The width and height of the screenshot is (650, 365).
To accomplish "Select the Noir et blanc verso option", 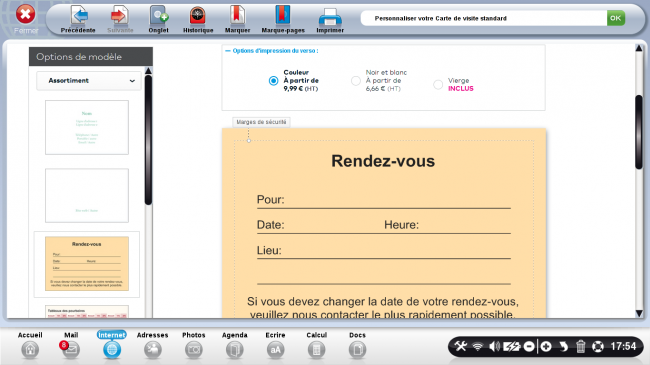I will (x=356, y=80).
